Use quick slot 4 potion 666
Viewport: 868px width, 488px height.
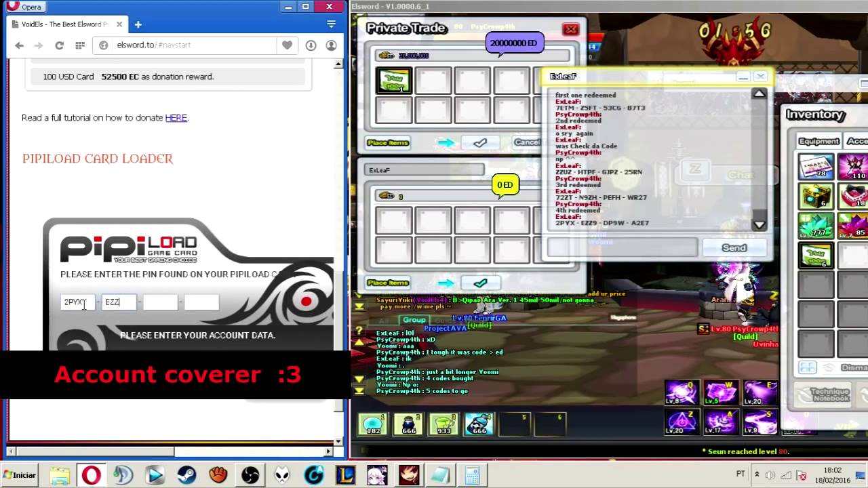pyautogui.click(x=479, y=424)
